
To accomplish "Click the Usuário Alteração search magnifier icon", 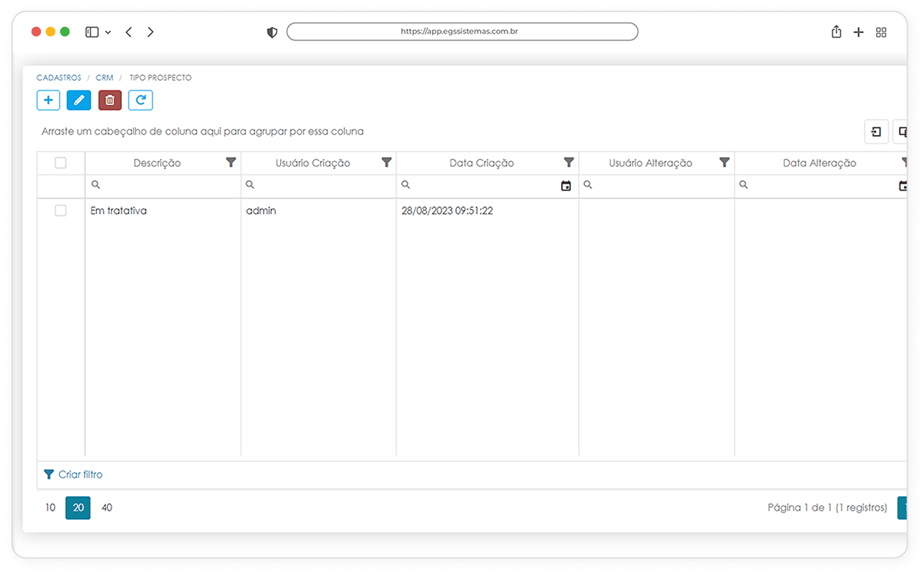I will coord(588,185).
